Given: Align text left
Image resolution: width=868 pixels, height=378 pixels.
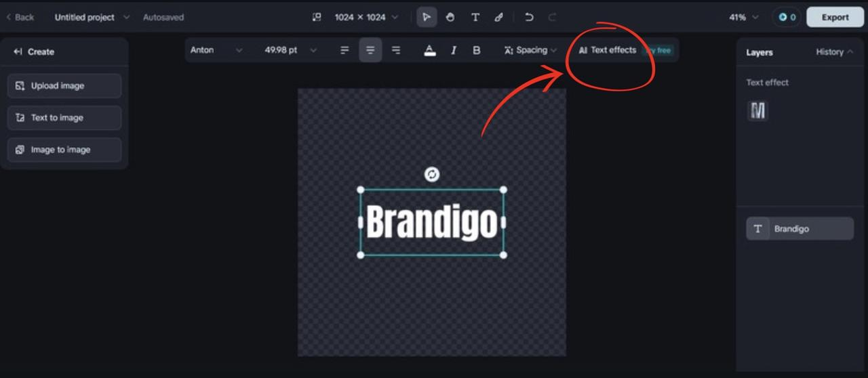Looking at the screenshot, I should coord(344,50).
